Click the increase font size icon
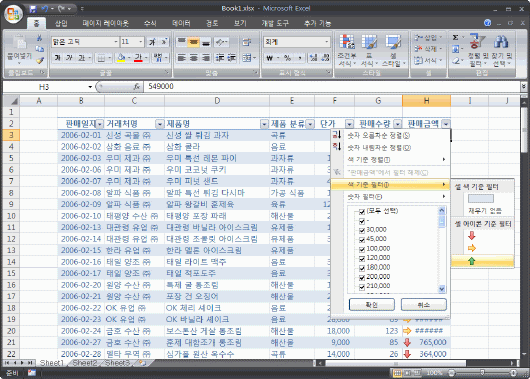530x379 pixels. click(152, 42)
